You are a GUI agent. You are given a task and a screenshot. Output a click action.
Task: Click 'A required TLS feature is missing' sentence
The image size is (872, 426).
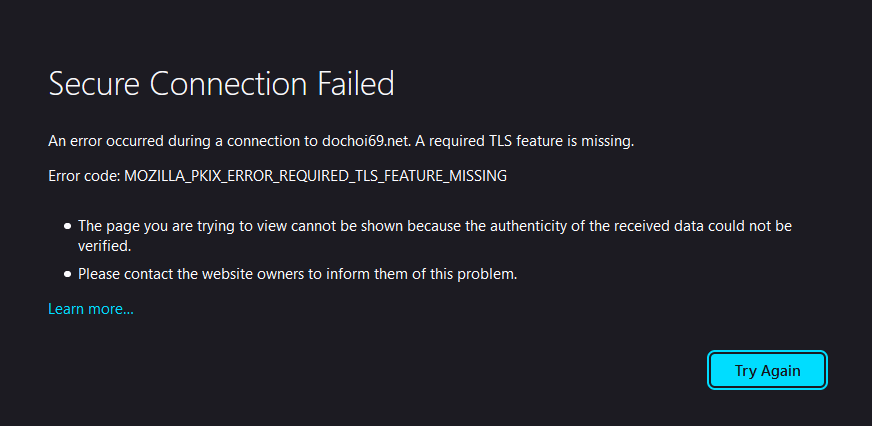click(x=520, y=141)
